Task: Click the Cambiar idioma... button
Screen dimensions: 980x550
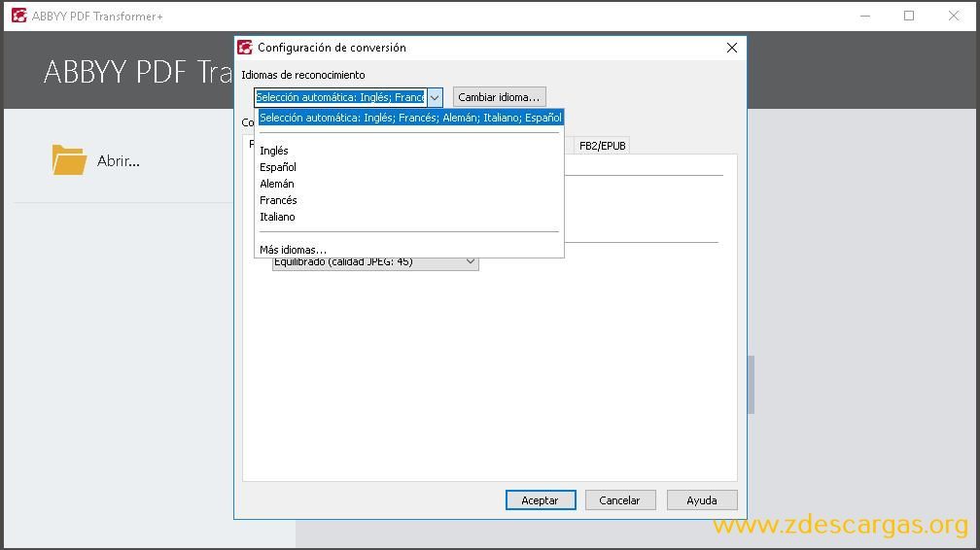Action: pos(499,97)
